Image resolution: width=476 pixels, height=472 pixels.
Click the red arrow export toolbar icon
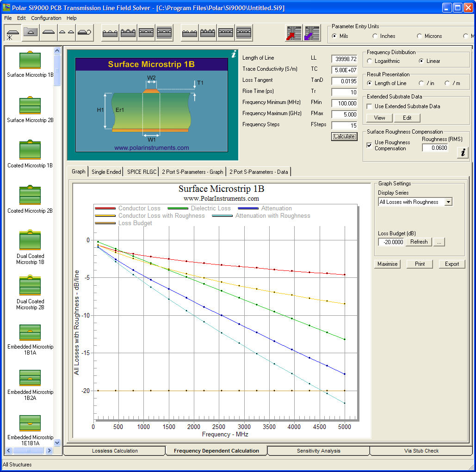tap(294, 33)
